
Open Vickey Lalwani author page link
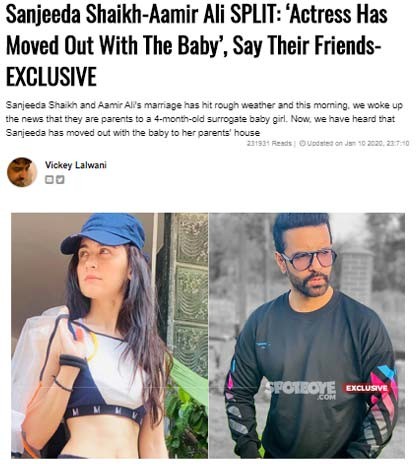click(76, 165)
